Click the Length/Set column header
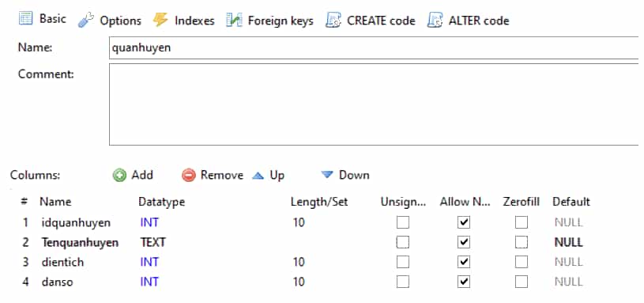This screenshot has height=303, width=644. point(319,202)
